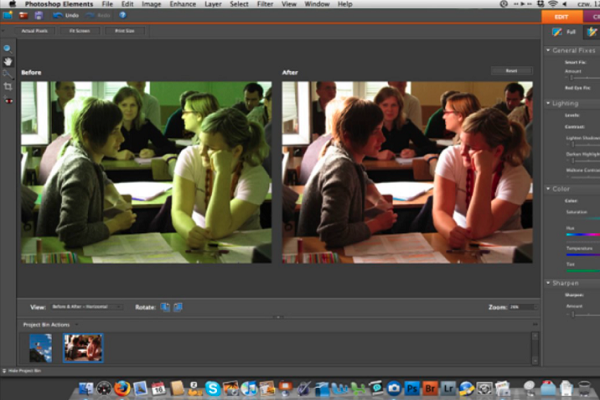600x400 pixels.
Task: Select the Red Eye Removal tool
Action: click(8, 100)
